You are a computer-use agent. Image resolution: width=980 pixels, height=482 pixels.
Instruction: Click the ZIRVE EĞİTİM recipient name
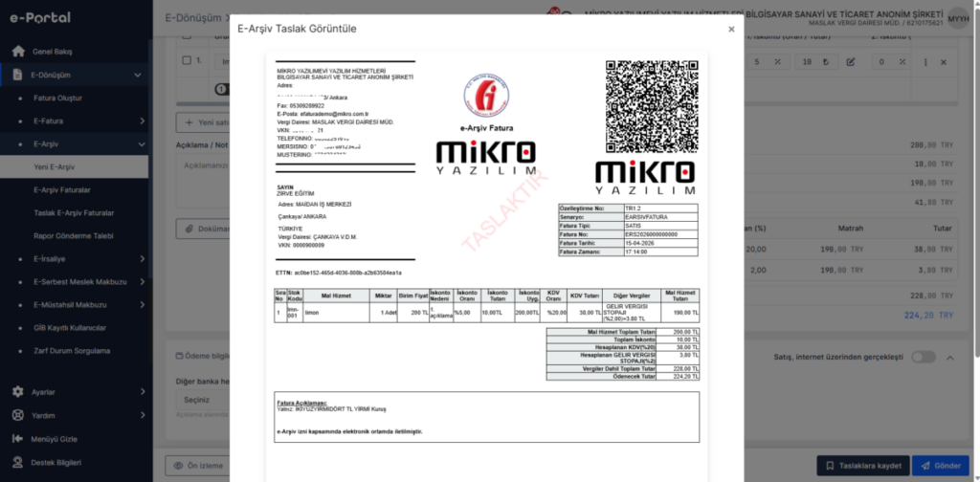(296, 193)
